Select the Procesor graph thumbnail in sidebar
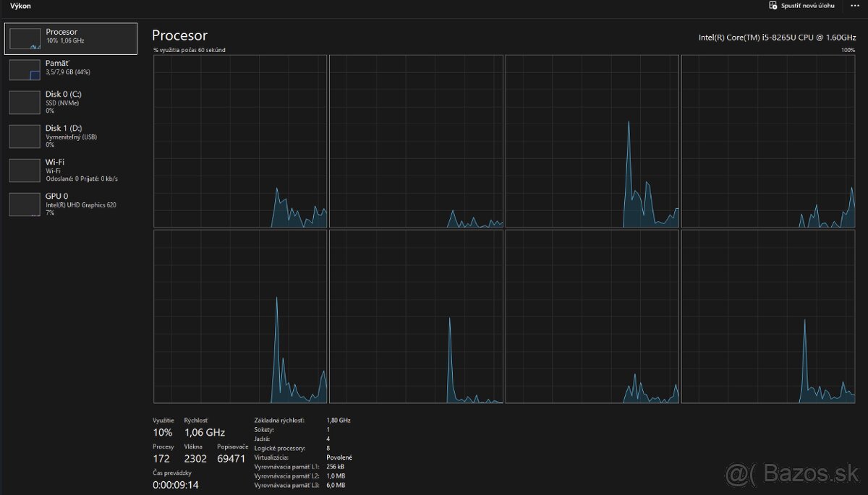Image resolution: width=868 pixels, height=495 pixels. [x=25, y=39]
